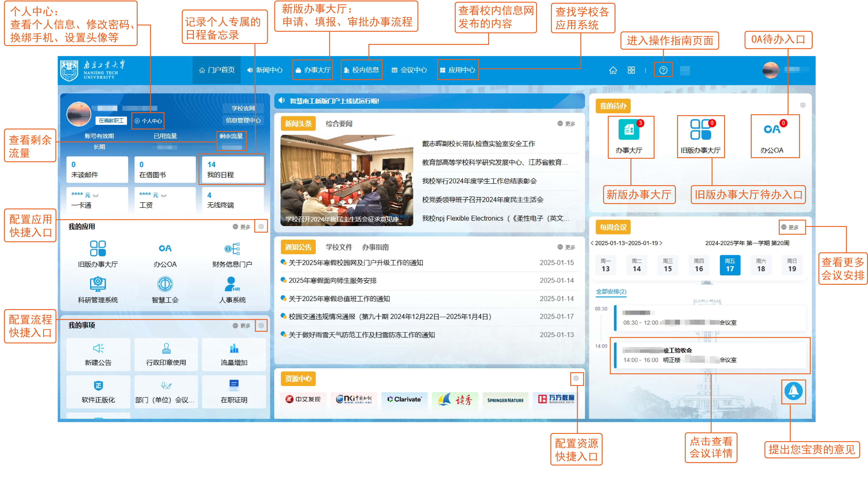Select 周一 13 in weekly calendar
This screenshot has height=490, width=868.
tap(605, 265)
